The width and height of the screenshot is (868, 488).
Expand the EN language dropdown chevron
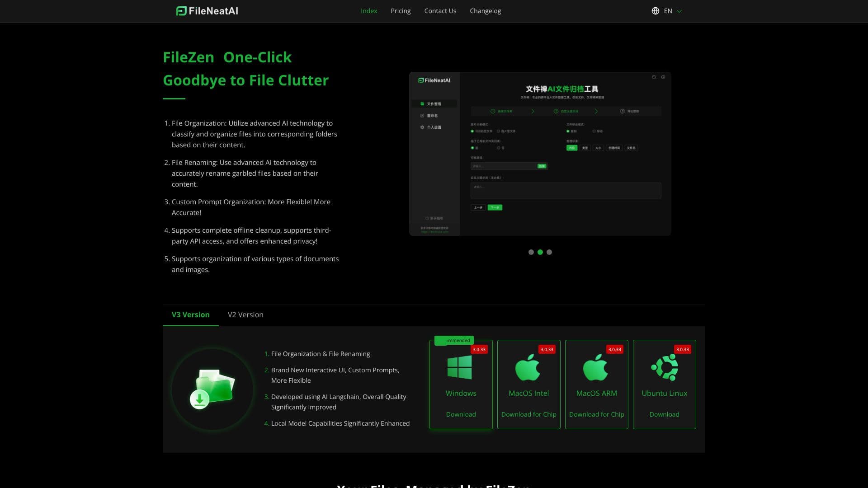(x=679, y=11)
